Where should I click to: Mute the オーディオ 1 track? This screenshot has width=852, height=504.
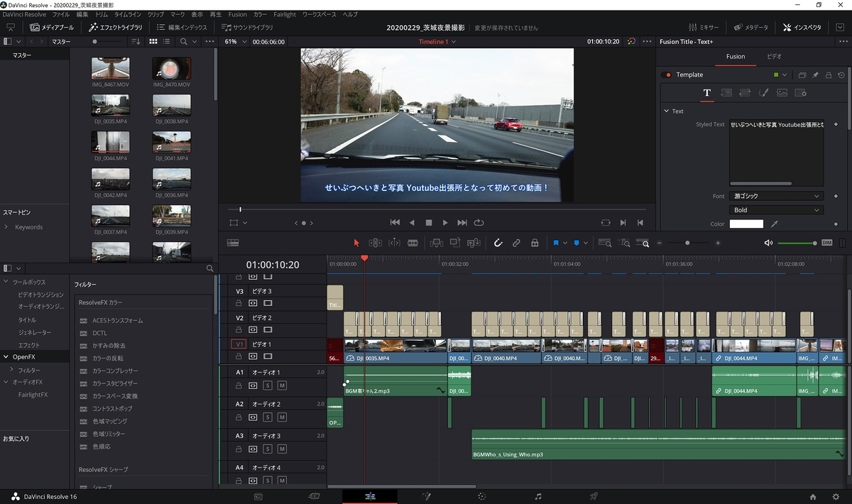tap(282, 385)
